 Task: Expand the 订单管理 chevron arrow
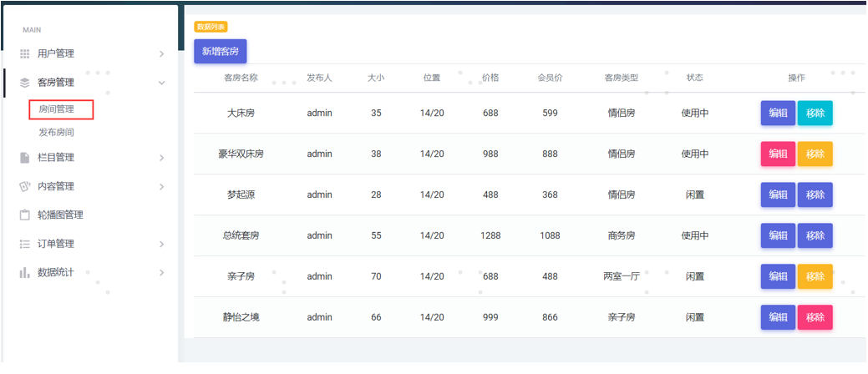coord(161,244)
